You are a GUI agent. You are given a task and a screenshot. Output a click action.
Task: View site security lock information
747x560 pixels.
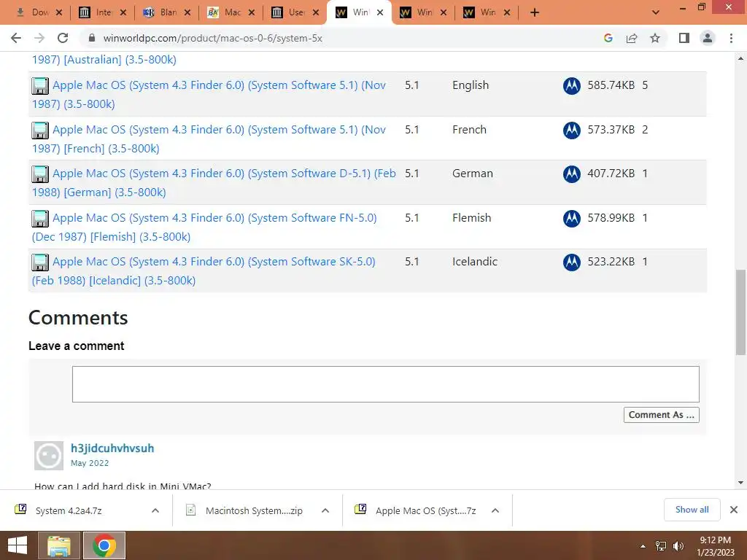[x=92, y=38]
